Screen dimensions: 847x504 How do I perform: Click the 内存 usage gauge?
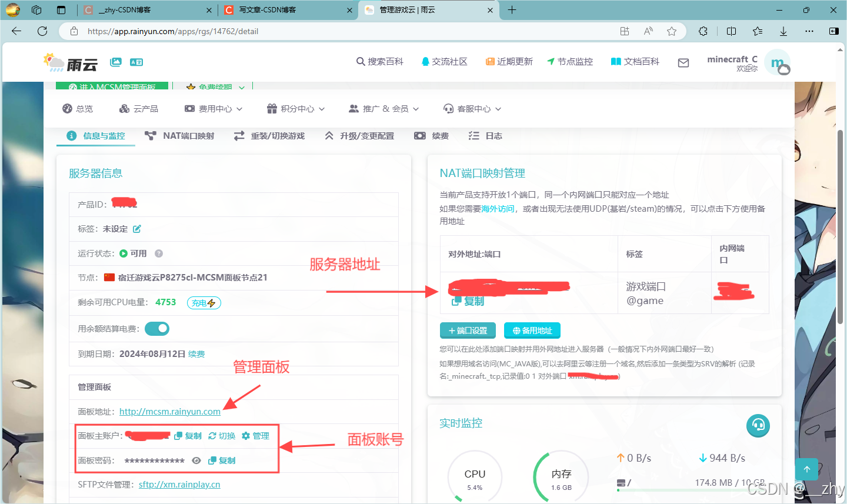click(561, 478)
